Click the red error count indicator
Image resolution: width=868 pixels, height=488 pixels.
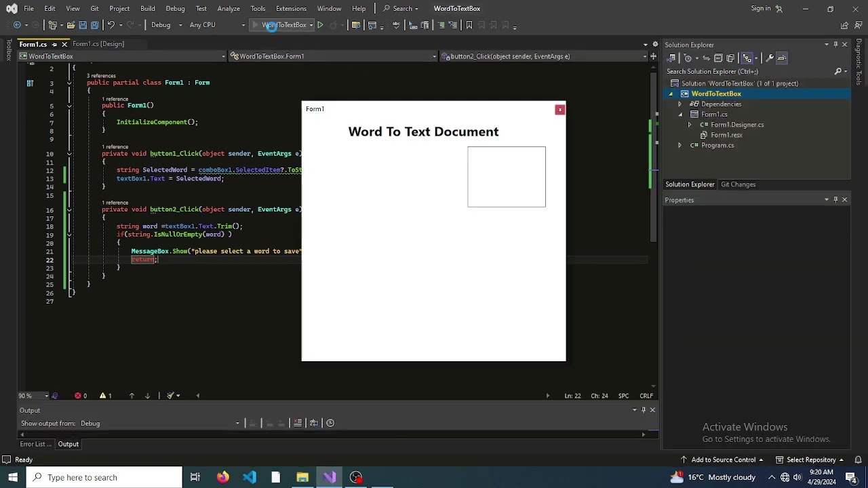tap(81, 396)
